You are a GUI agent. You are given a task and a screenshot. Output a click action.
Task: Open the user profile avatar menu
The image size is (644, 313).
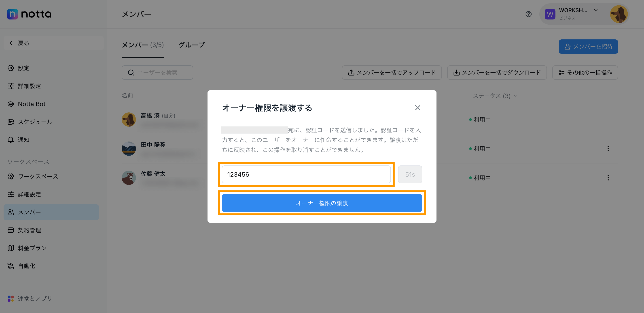[619, 14]
